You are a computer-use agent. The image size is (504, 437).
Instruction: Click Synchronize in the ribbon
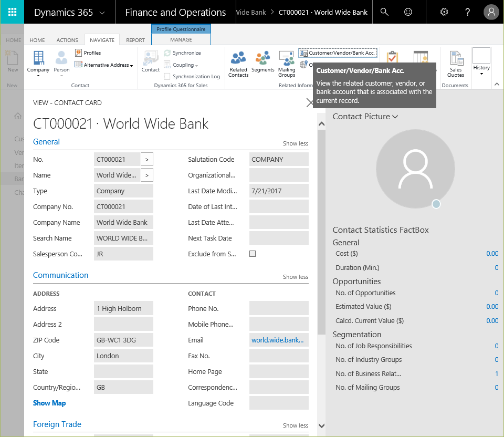click(182, 53)
